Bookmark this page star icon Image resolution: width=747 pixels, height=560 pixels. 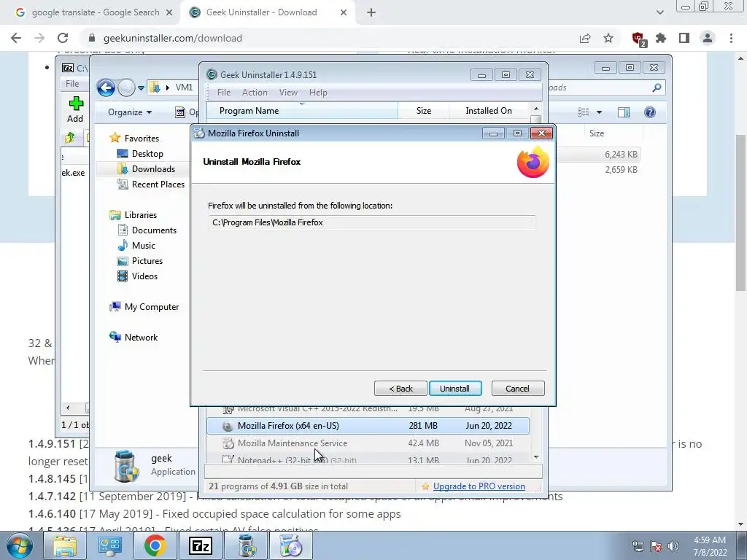(608, 38)
